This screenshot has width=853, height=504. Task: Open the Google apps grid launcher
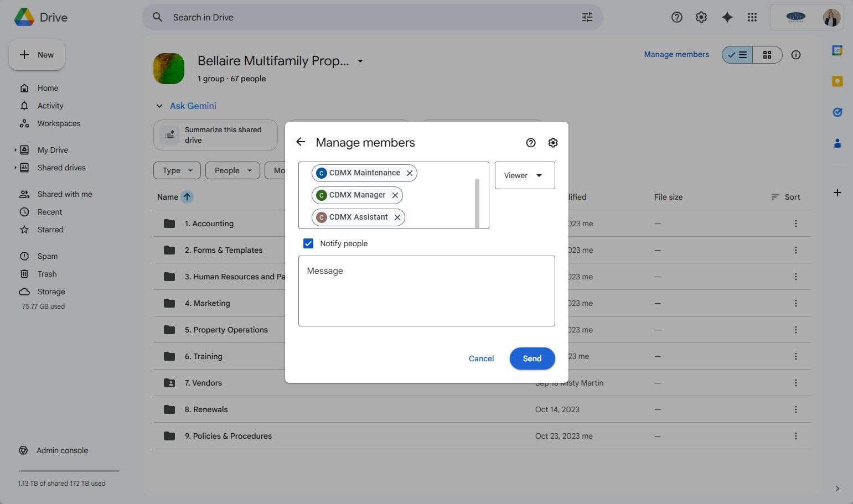(752, 17)
